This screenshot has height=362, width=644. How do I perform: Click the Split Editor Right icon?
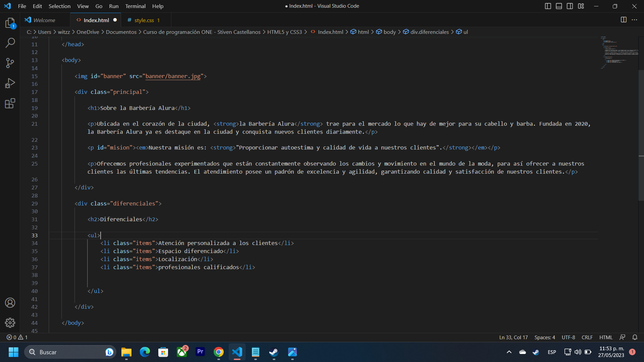[624, 20]
